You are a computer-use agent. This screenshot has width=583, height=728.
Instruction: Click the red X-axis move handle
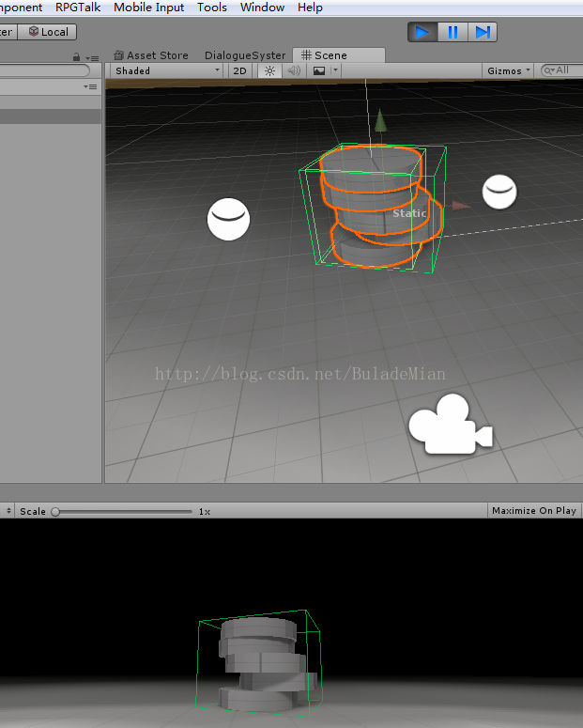[461, 206]
